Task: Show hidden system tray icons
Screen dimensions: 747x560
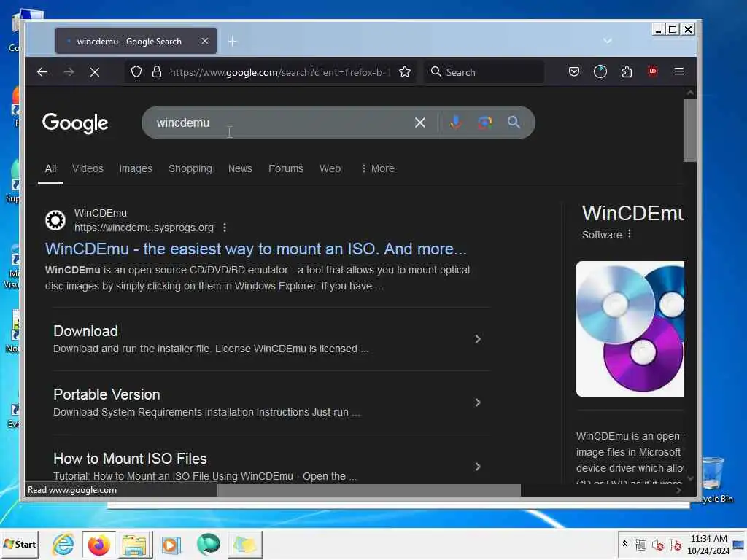Action: click(624, 543)
